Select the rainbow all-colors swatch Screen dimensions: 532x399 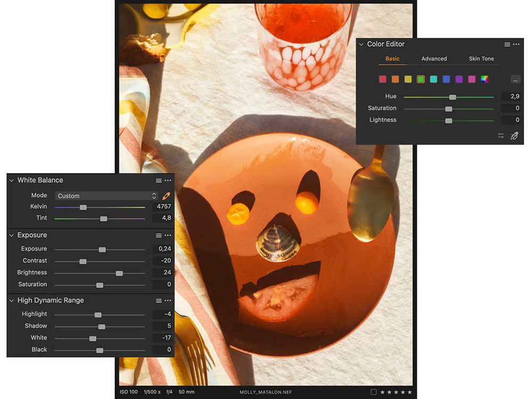pos(485,79)
